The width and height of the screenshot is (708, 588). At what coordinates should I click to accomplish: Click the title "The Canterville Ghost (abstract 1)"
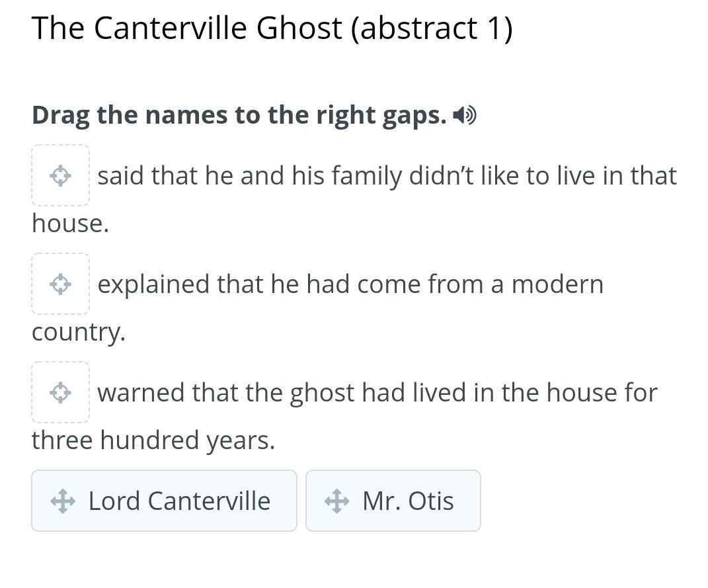click(272, 28)
